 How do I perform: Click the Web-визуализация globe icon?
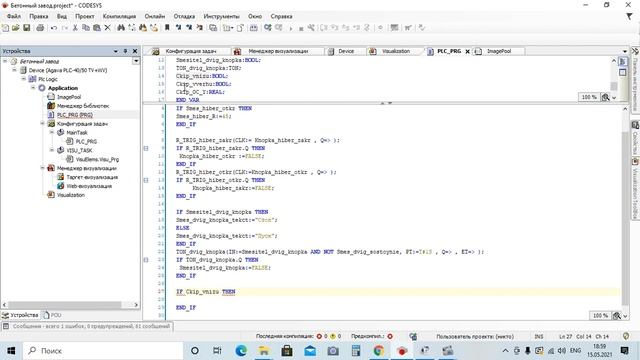click(60, 186)
